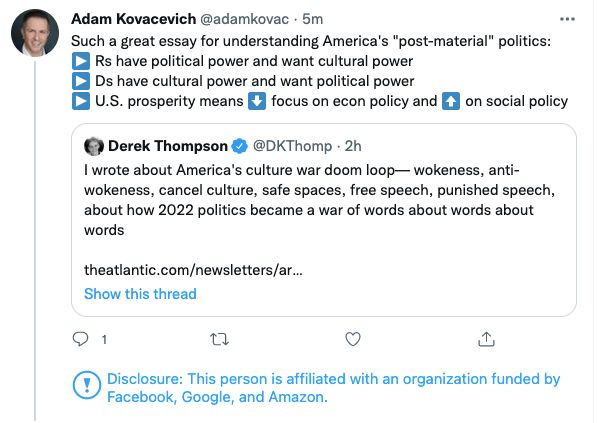Click Derek Thompson's verified blue badge

[x=240, y=146]
